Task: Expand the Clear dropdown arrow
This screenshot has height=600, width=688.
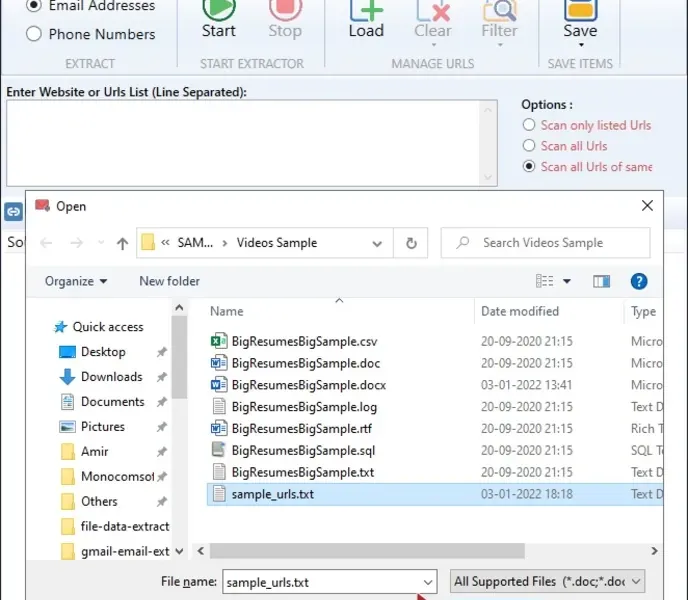Action: pyautogui.click(x=434, y=45)
